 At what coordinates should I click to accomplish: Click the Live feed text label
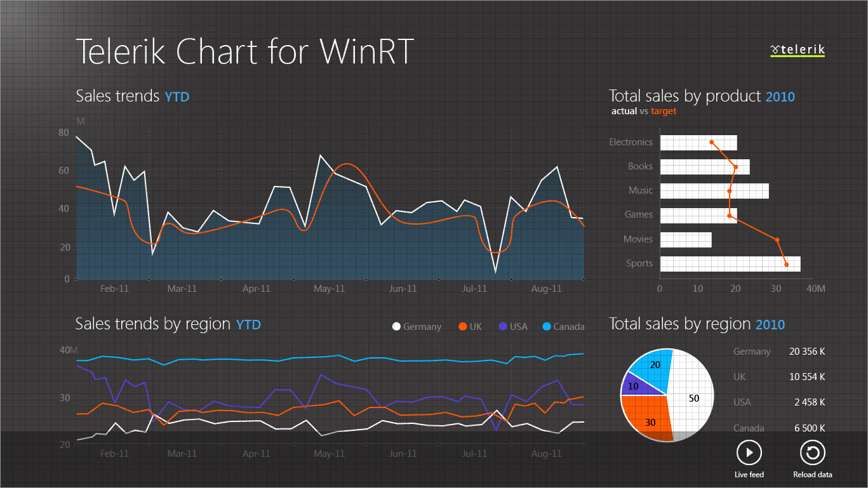[749, 475]
